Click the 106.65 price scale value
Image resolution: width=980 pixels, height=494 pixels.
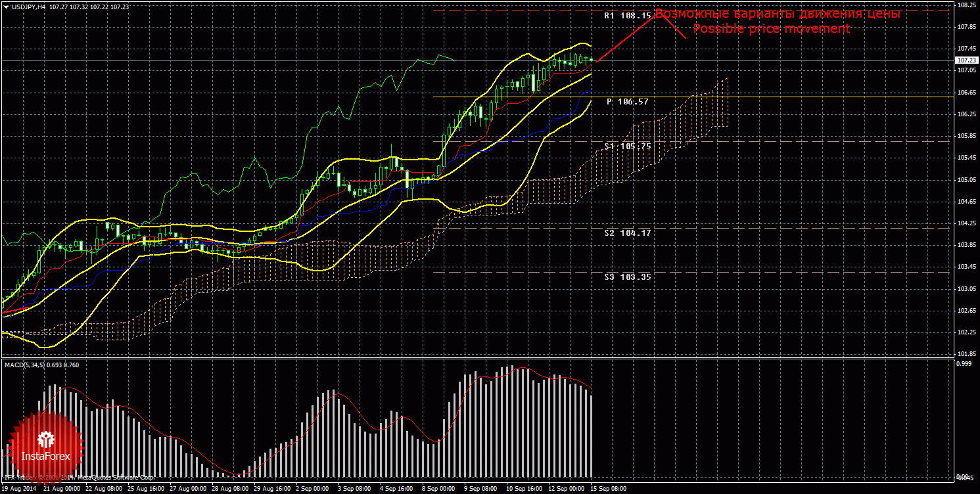(x=966, y=93)
